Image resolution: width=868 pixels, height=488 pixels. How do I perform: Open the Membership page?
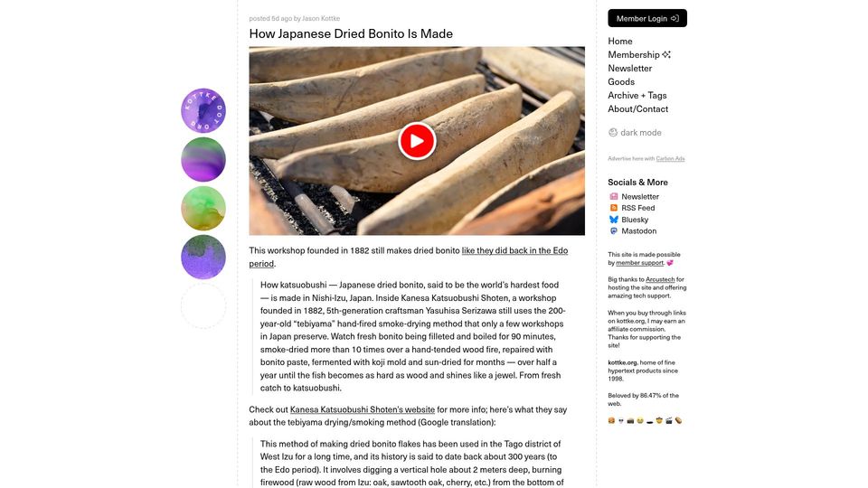point(634,54)
